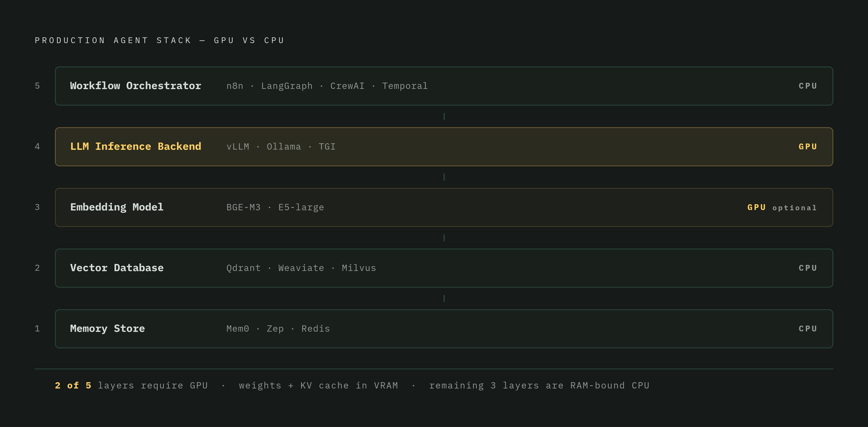Click layer number 1 beside Memory Store
The height and width of the screenshot is (427, 868).
37,329
